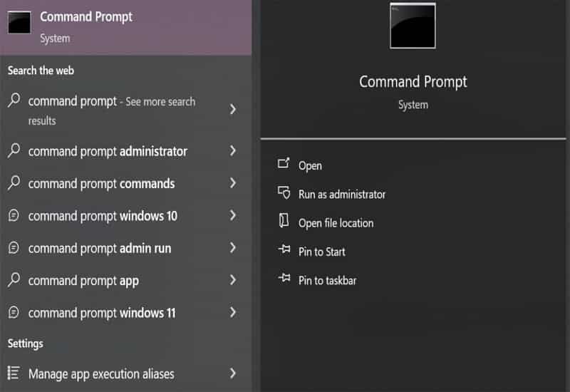
Task: Click the Run as administrator shield icon
Action: 284,193
